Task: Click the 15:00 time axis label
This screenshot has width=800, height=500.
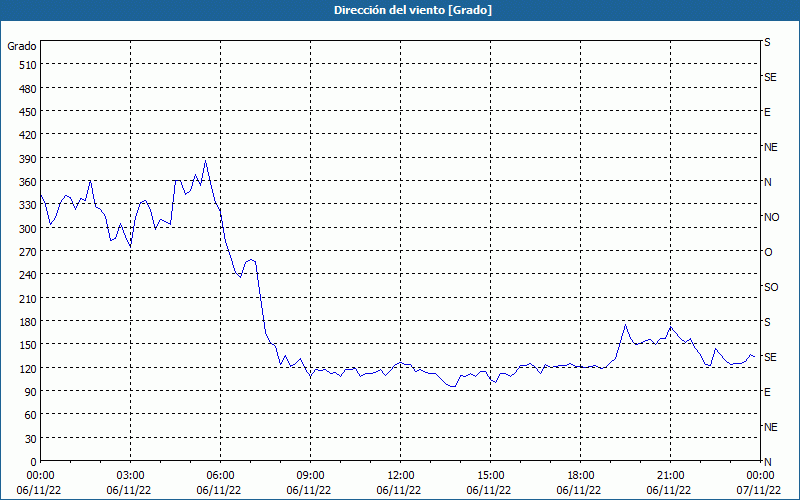Action: point(490,476)
